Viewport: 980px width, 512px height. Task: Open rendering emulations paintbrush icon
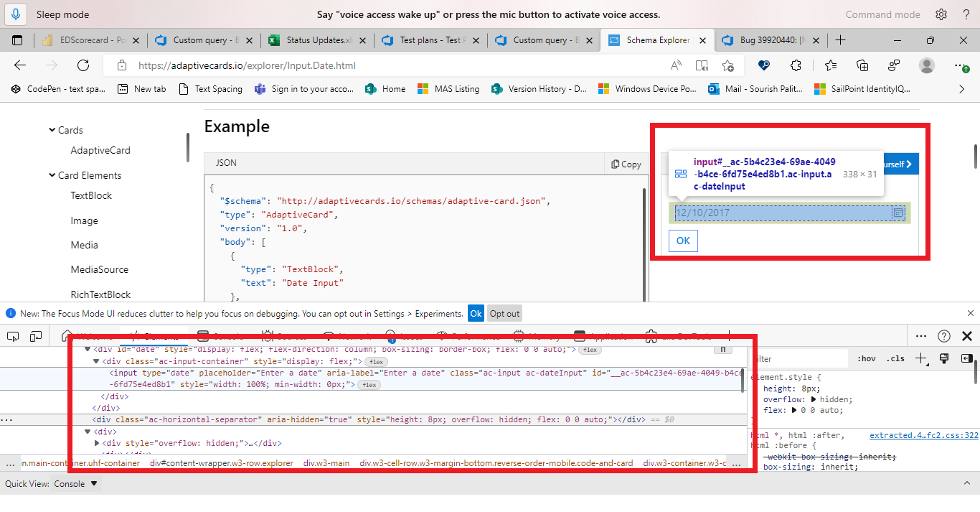944,358
